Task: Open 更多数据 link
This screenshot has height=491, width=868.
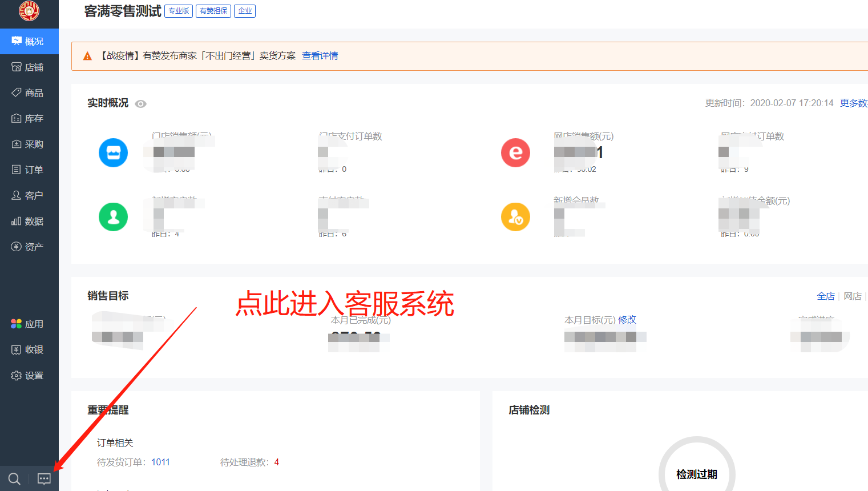Action: (854, 103)
